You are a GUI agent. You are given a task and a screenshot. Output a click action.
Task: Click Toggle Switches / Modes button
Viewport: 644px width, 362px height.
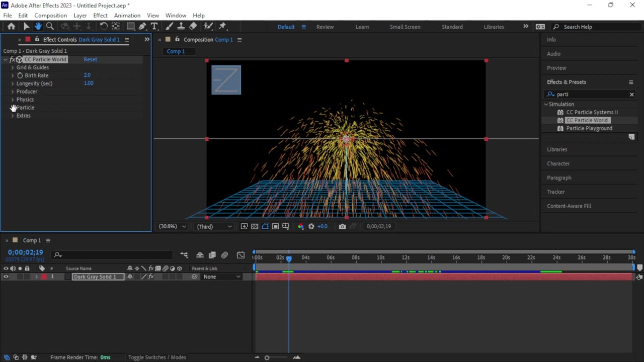(x=157, y=357)
